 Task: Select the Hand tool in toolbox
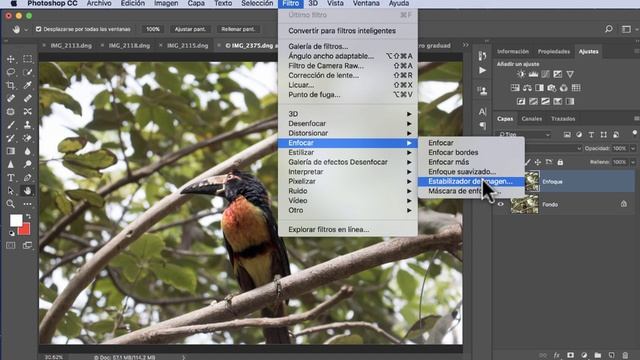27,191
